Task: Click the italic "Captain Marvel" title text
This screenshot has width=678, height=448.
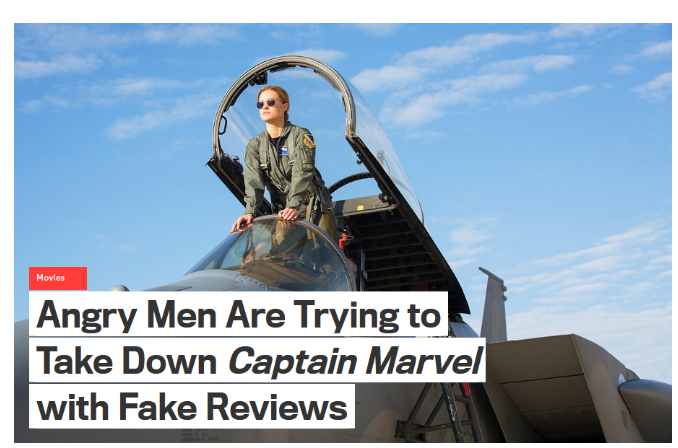Action: (355, 361)
